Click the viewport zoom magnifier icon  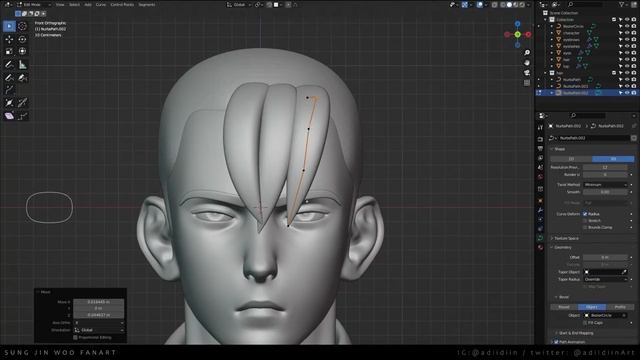(527, 53)
